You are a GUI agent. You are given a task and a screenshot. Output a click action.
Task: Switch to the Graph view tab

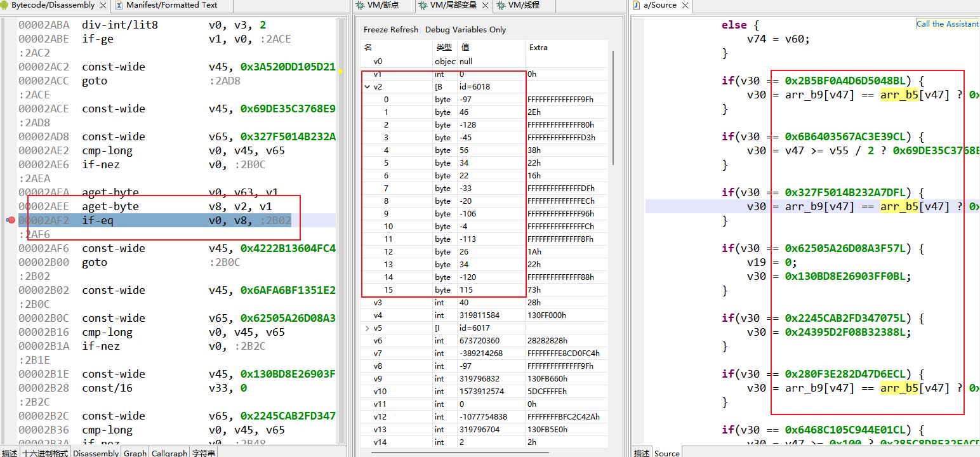(135, 453)
